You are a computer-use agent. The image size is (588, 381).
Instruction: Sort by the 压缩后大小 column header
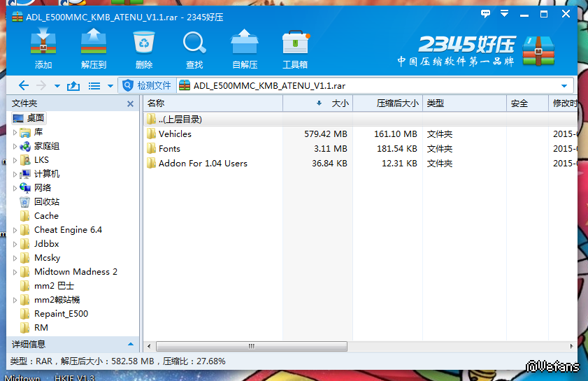388,103
